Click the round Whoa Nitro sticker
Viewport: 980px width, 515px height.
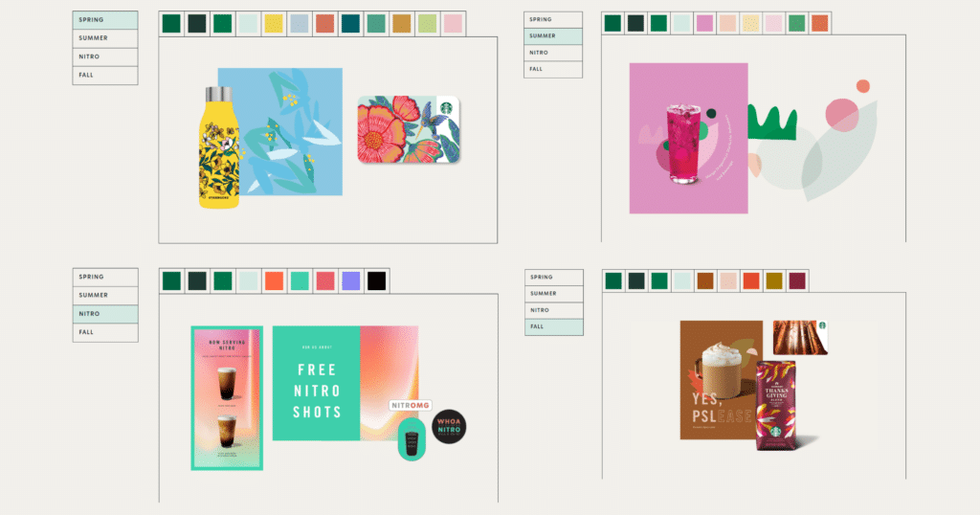(450, 427)
